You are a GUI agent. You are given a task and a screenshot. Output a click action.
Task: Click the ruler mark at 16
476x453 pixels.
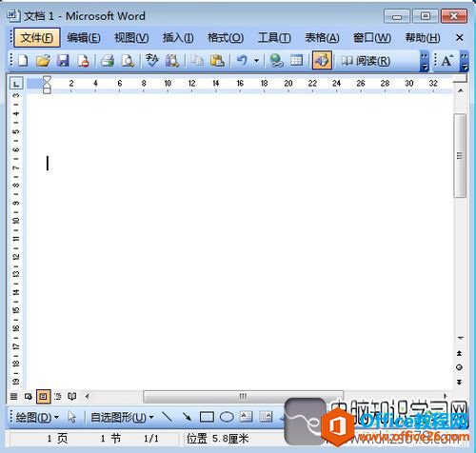(240, 84)
